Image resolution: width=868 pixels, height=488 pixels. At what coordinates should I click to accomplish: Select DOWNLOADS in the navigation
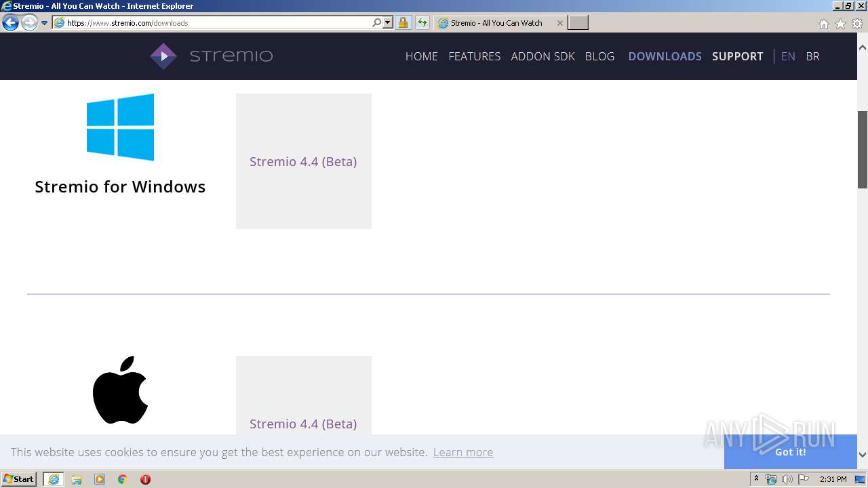665,56
